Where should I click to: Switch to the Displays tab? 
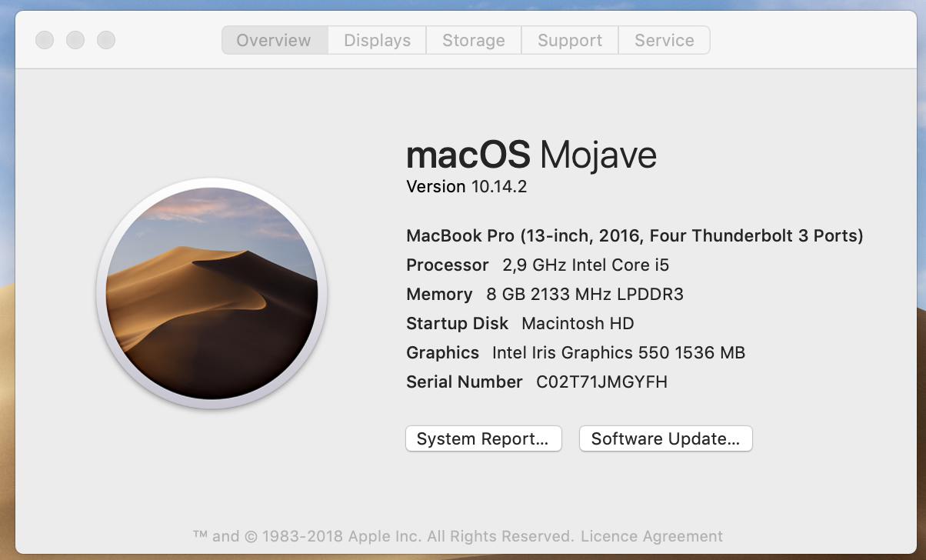(376, 40)
